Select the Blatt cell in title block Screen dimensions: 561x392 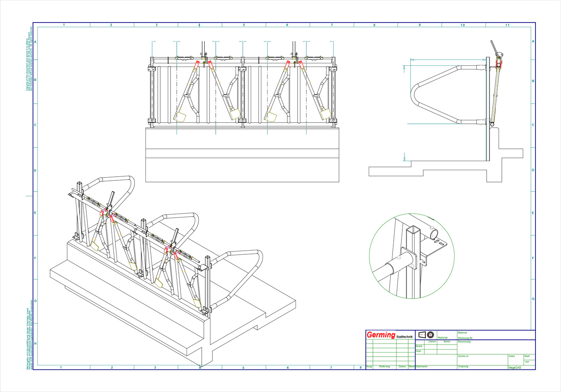coord(529,357)
